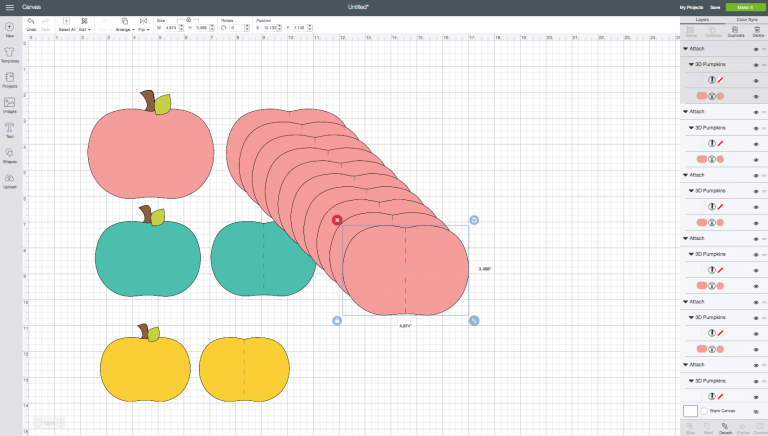Undo the last action
Viewport: 768px width, 436px height.
point(31,24)
